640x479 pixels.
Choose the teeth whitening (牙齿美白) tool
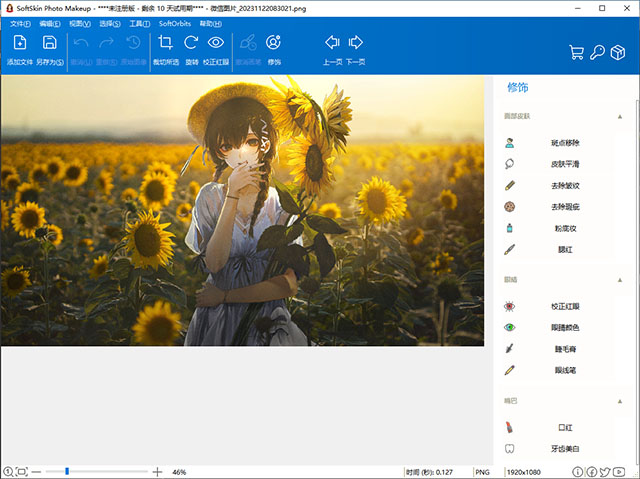click(565, 449)
